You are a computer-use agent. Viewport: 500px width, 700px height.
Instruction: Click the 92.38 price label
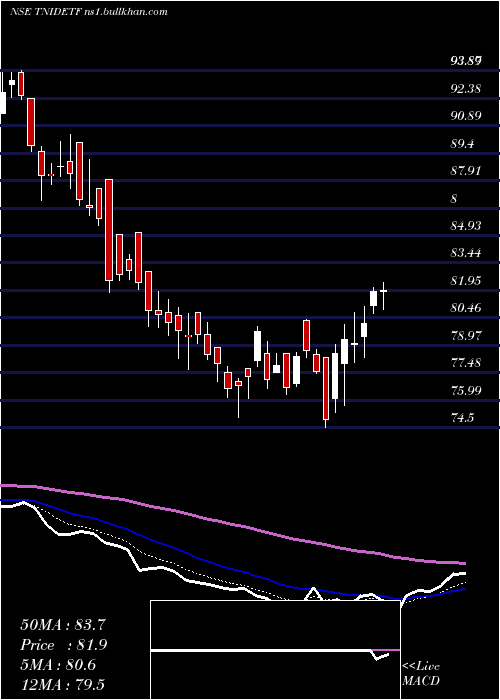tap(466, 89)
